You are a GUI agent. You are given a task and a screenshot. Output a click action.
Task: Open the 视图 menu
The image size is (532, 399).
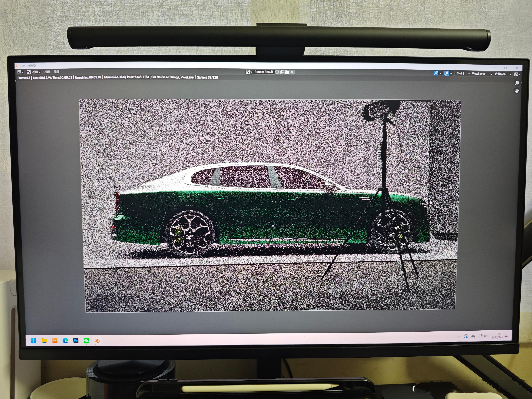pyautogui.click(x=47, y=72)
